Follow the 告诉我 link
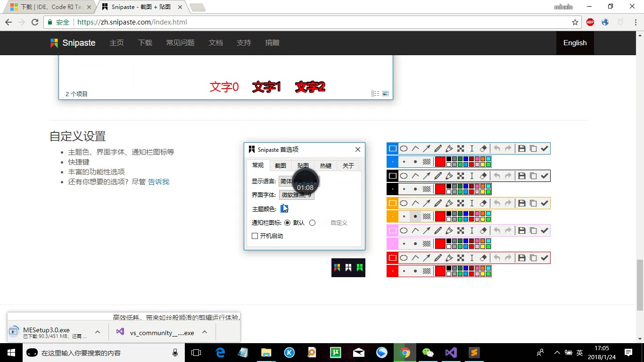644x362 pixels. (x=158, y=181)
